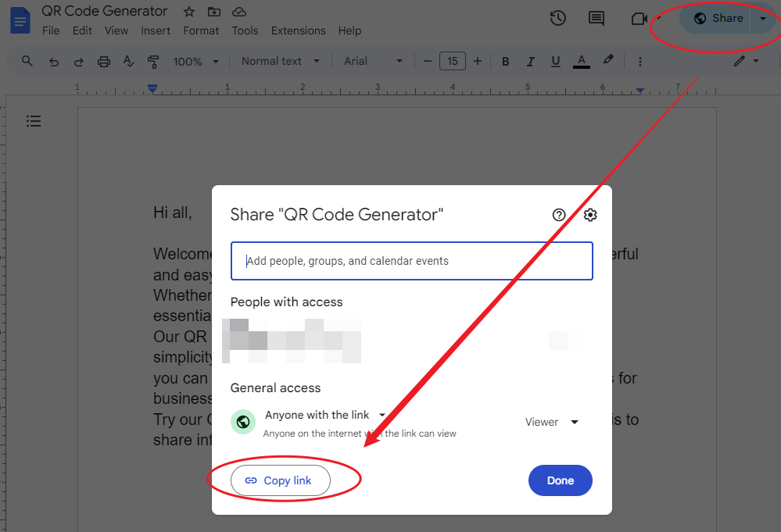Viewport: 781px width, 532px height.
Task: Star the QR Code Generator document
Action: click(188, 12)
